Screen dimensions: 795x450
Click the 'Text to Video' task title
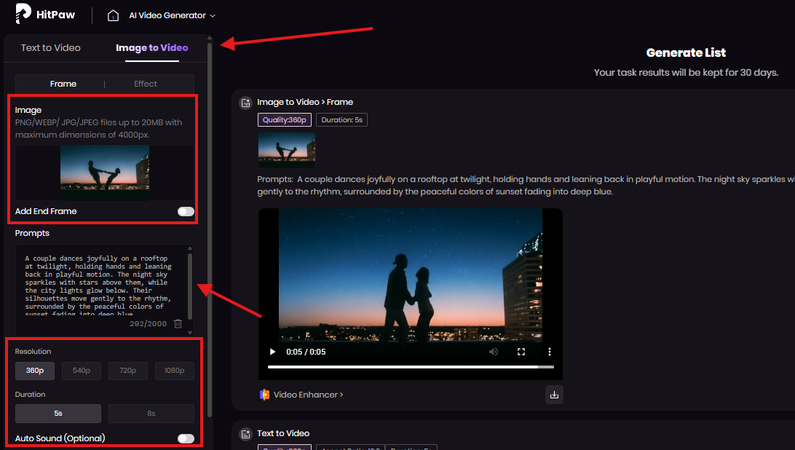pyautogui.click(x=283, y=433)
